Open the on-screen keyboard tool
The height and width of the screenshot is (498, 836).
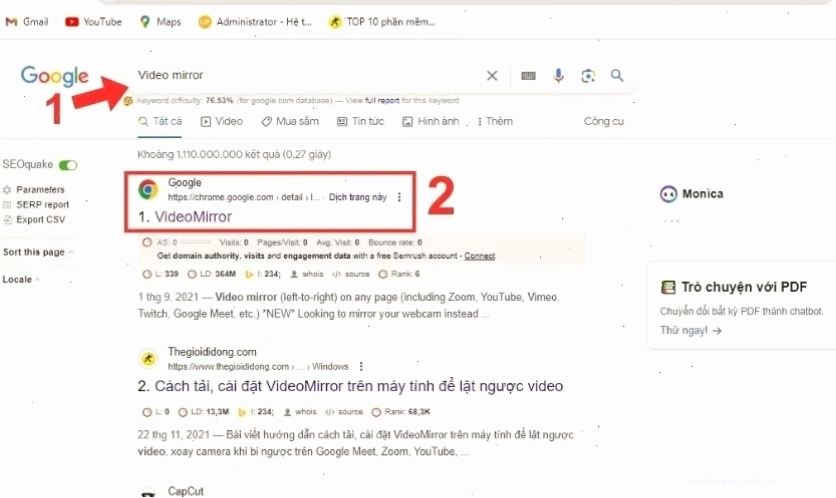point(528,76)
